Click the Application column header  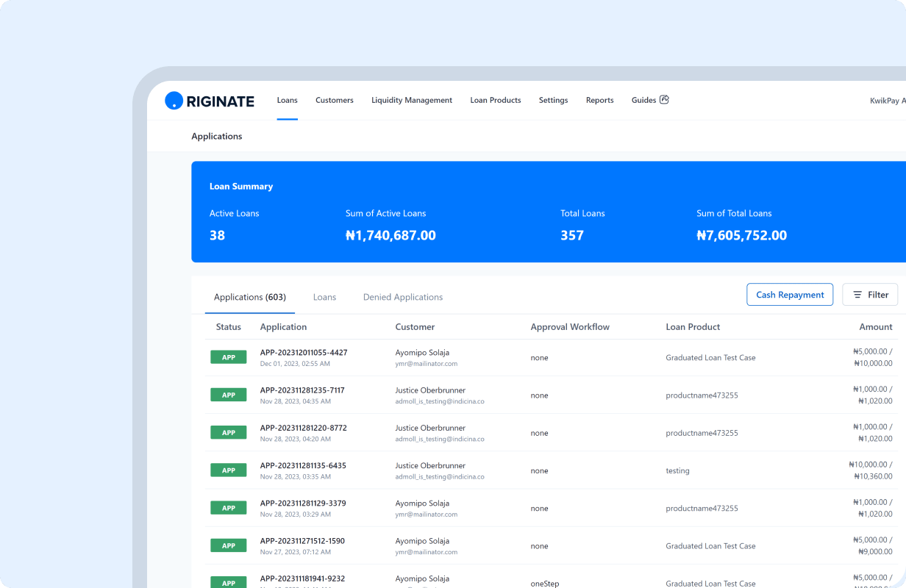[x=283, y=327]
